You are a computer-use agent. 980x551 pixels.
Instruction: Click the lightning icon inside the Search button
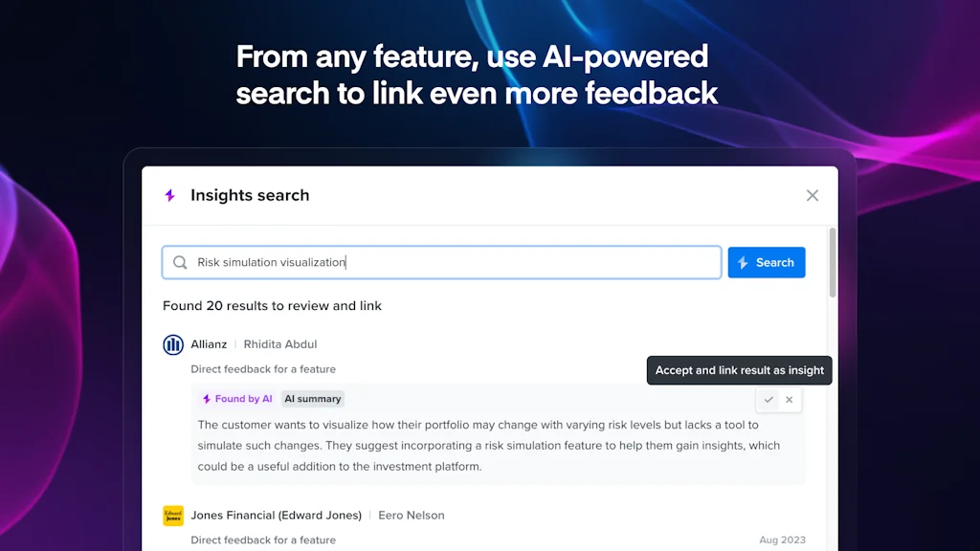tap(744, 262)
